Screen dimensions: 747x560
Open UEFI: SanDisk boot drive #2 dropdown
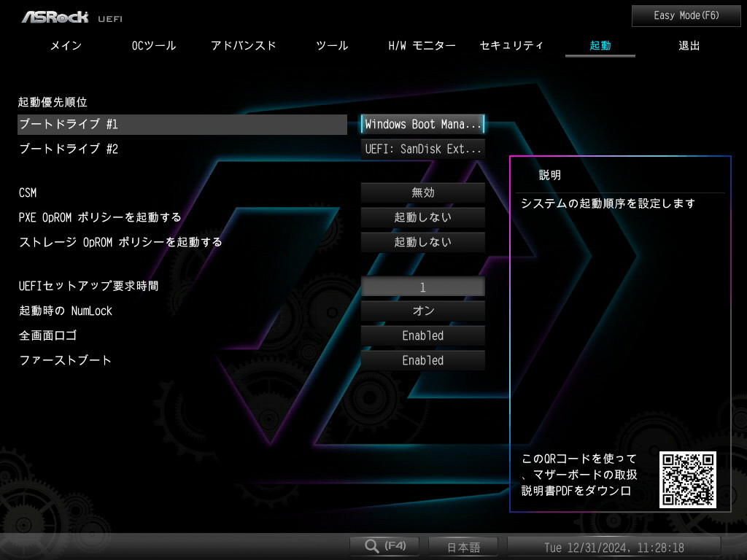pos(422,149)
